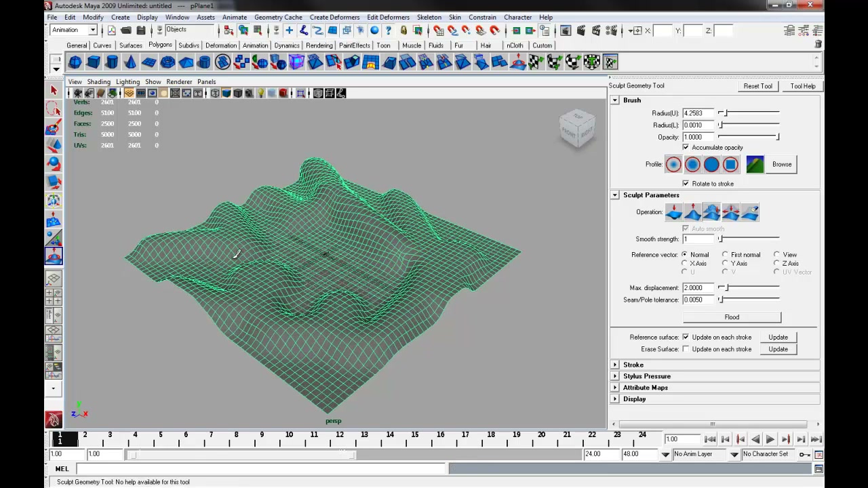Switch to the Subdivs shelf tab
Screen dimensions: 868x488
[x=189, y=45]
